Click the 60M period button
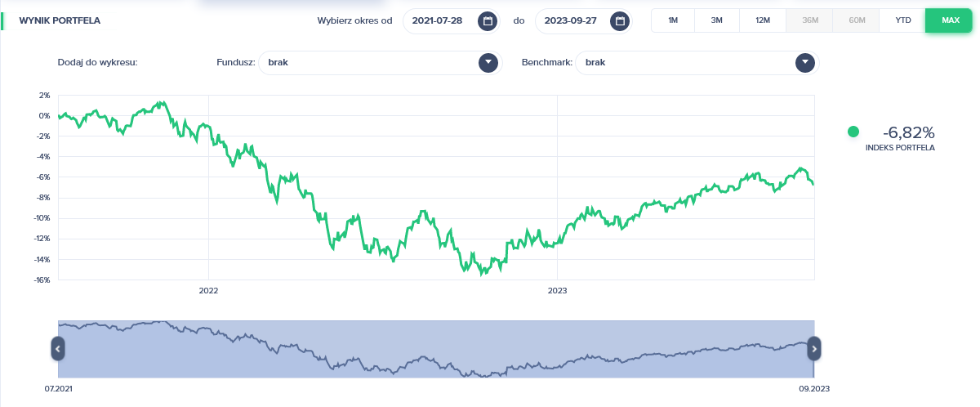This screenshot has width=980, height=407. click(857, 20)
